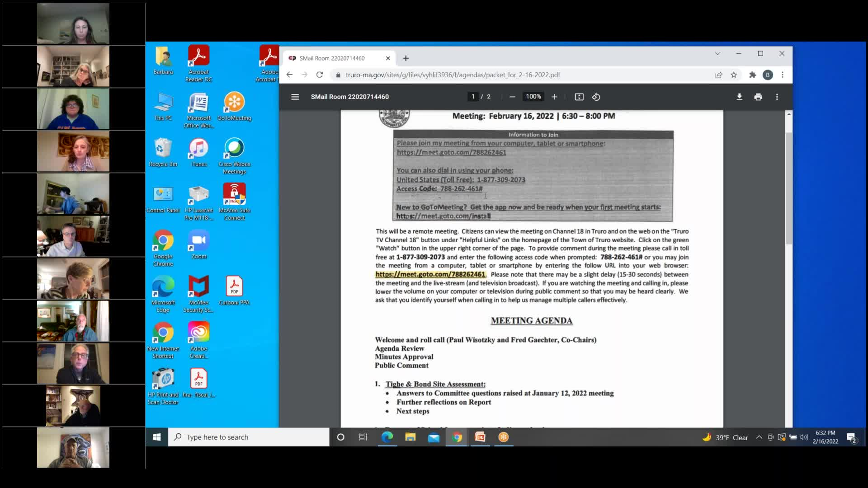Image resolution: width=868 pixels, height=488 pixels.
Task: Click the PDF page number field
Action: [473, 97]
